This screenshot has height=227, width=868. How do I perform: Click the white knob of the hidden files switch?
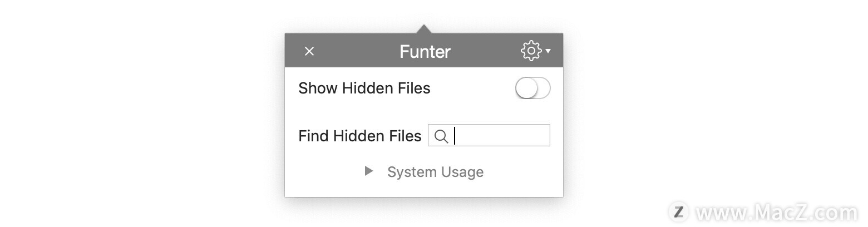pos(526,88)
